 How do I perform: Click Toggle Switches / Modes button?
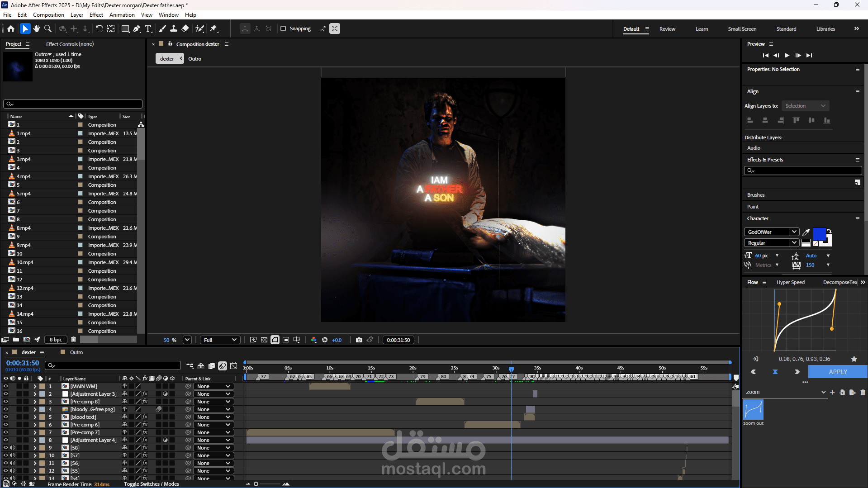pos(152,484)
